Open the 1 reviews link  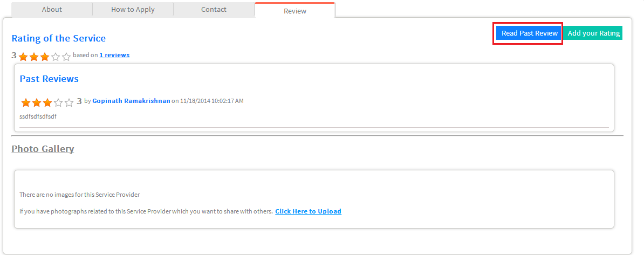tap(114, 55)
